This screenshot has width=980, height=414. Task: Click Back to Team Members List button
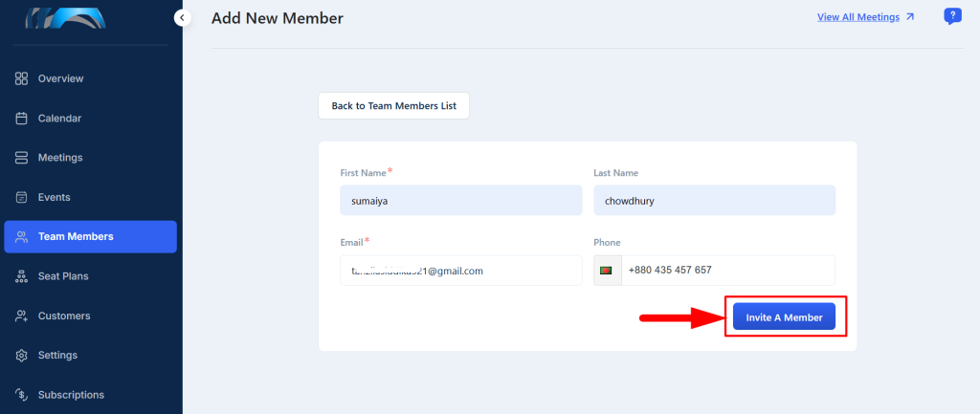tap(393, 106)
